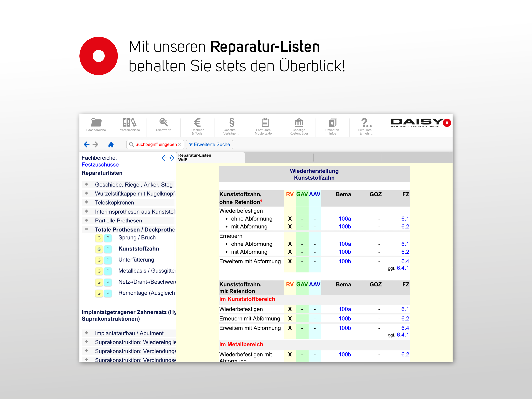This screenshot has height=399, width=532.
Task: Open Rechner & Tools
Action: point(197,125)
